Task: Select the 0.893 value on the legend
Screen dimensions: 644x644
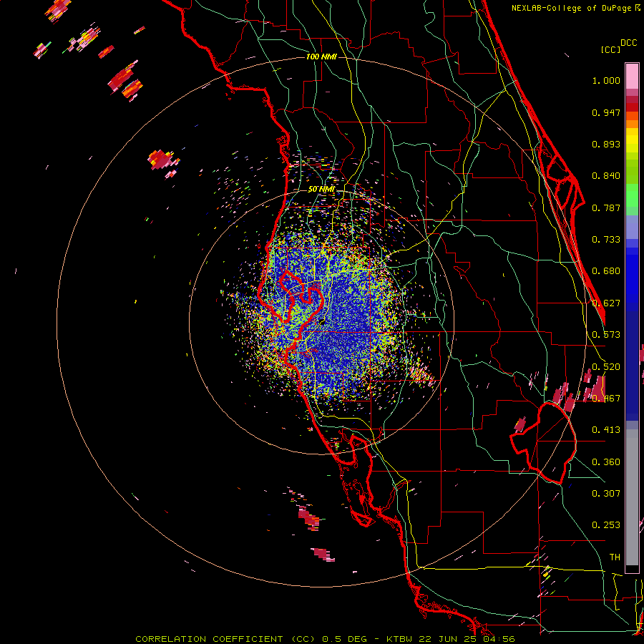Action: click(606, 144)
